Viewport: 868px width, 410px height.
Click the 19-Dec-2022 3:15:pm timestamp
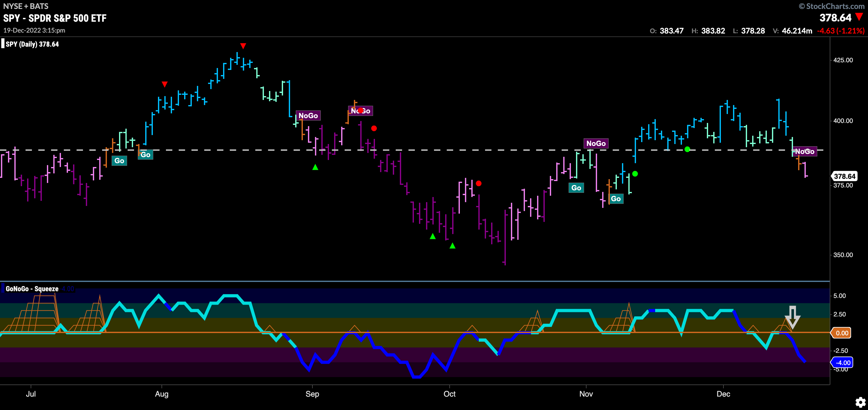point(34,30)
